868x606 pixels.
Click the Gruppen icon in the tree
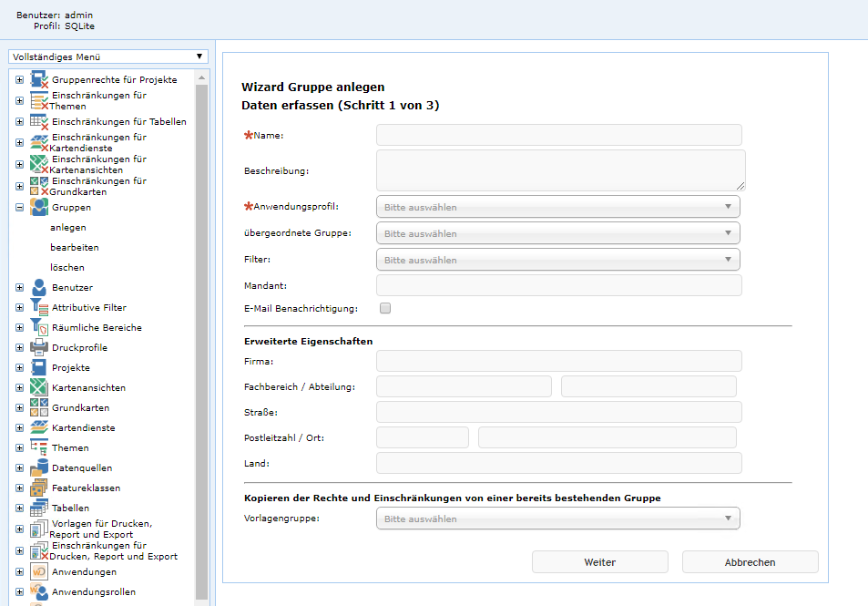tap(39, 208)
